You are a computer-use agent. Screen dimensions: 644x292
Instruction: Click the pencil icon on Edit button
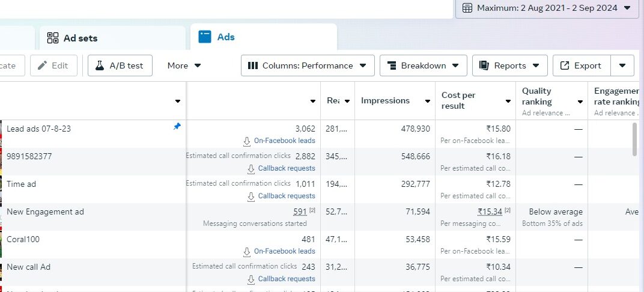[x=42, y=65]
